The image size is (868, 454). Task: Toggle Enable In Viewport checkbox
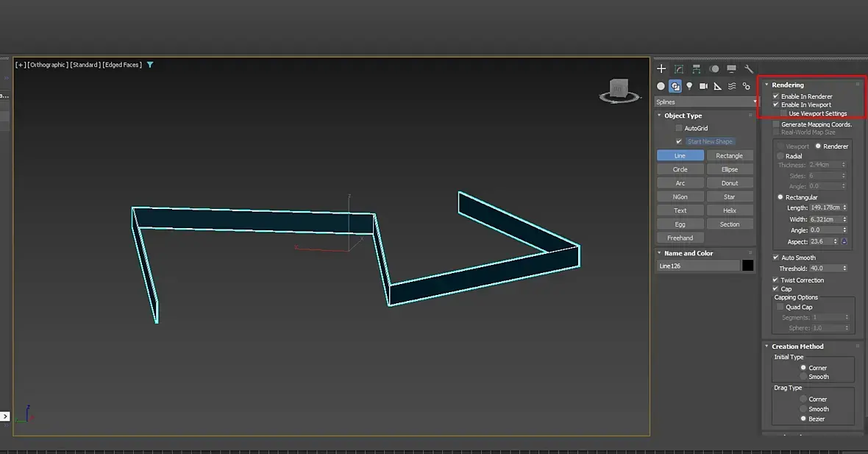pyautogui.click(x=775, y=104)
